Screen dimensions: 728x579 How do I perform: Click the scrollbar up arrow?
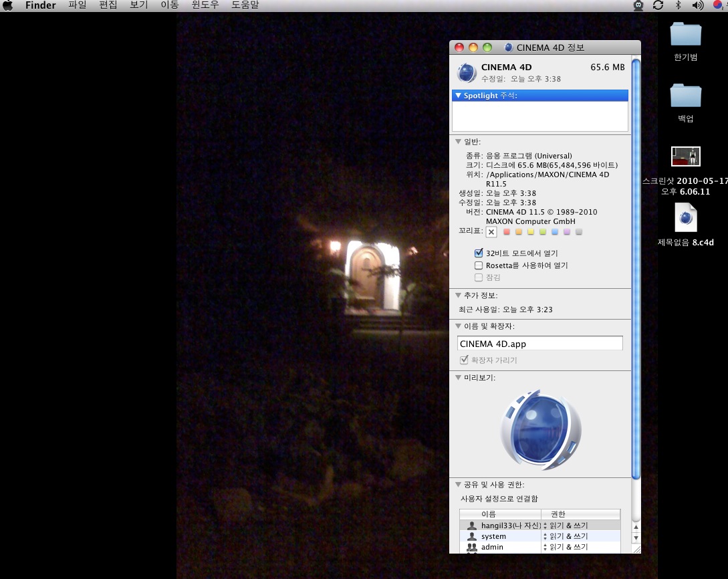[636, 528]
